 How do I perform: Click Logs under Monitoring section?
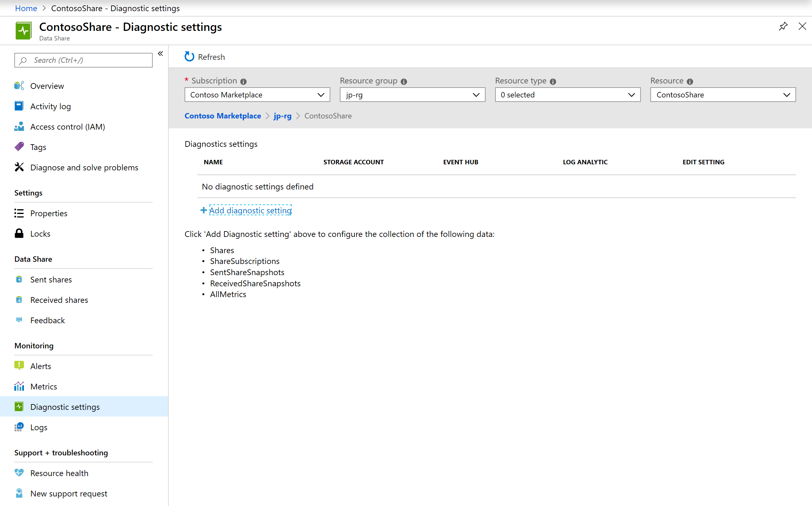(x=39, y=427)
